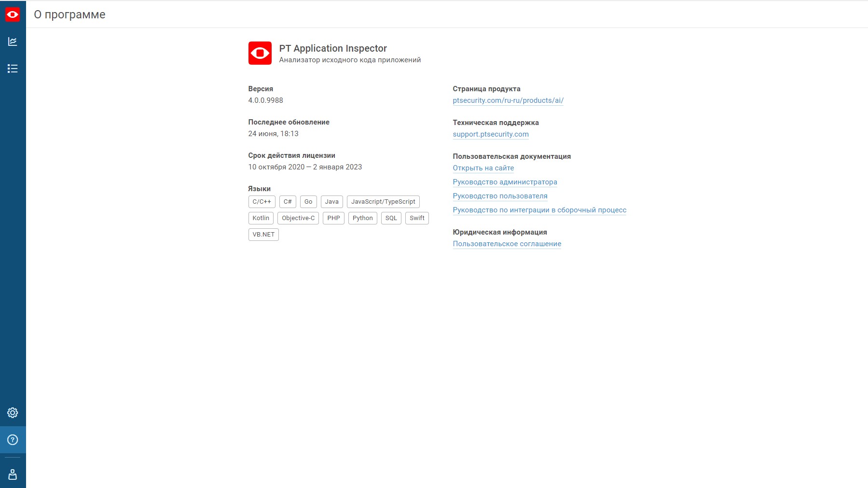Click the 'Срок действия лицензии' label

tap(292, 155)
